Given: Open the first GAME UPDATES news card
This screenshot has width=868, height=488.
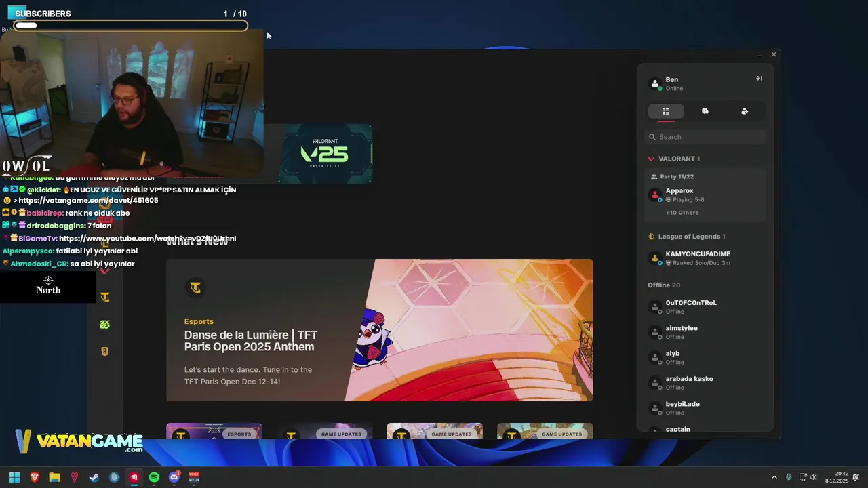Looking at the screenshot, I should click(324, 431).
